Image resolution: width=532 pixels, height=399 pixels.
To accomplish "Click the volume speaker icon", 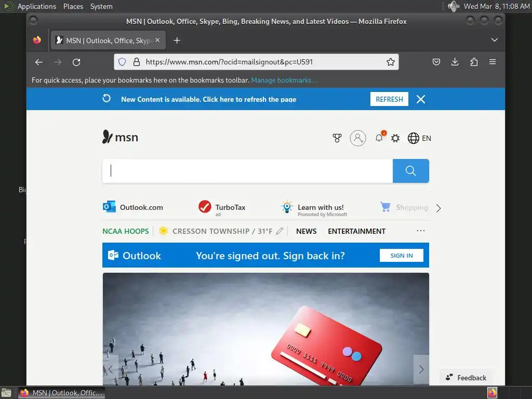I will tap(453, 6).
